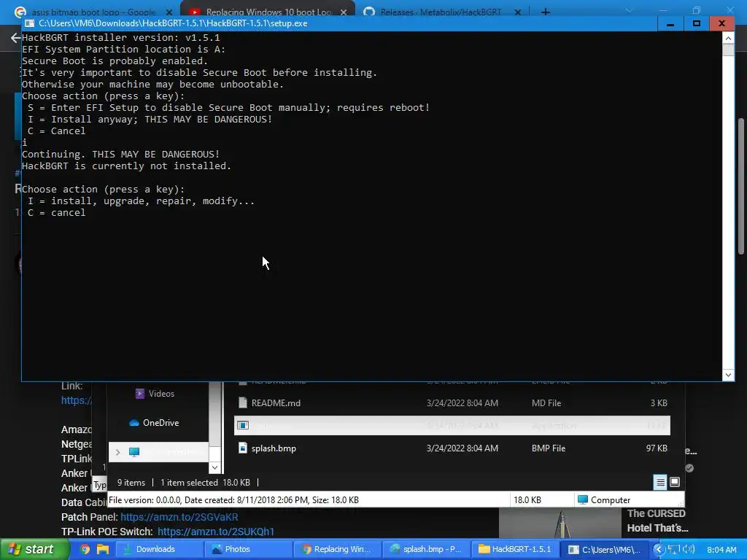Image resolution: width=747 pixels, height=560 pixels.
Task: Open a new Chrome tab with plus button
Action: (546, 12)
